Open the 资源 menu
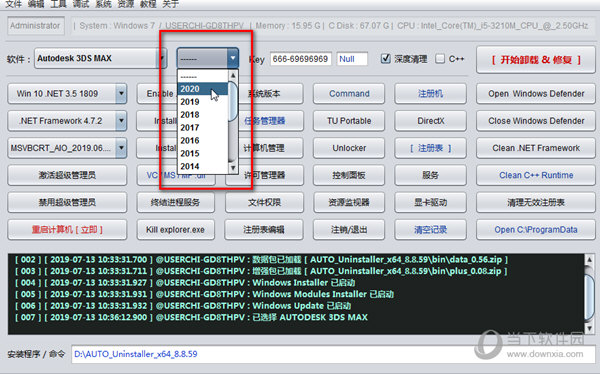This screenshot has height=374, width=600. click(x=126, y=3)
